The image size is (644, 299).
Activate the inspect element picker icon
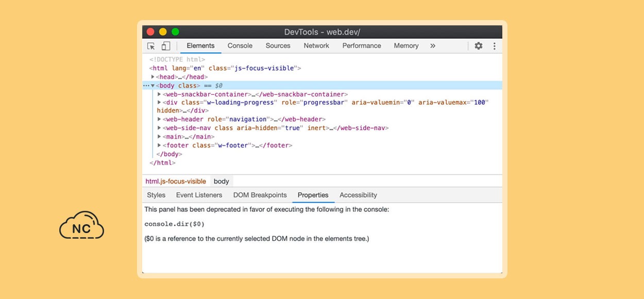(151, 46)
